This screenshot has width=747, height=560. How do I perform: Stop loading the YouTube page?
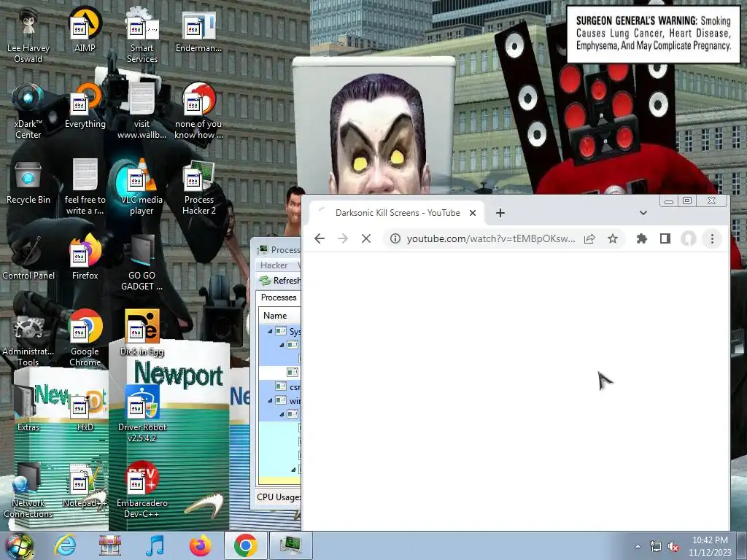(366, 238)
